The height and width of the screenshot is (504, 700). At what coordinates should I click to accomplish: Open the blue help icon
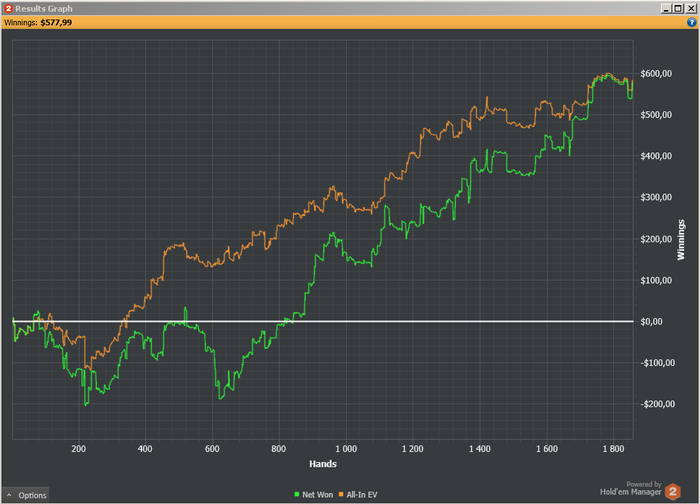pyautogui.click(x=692, y=22)
